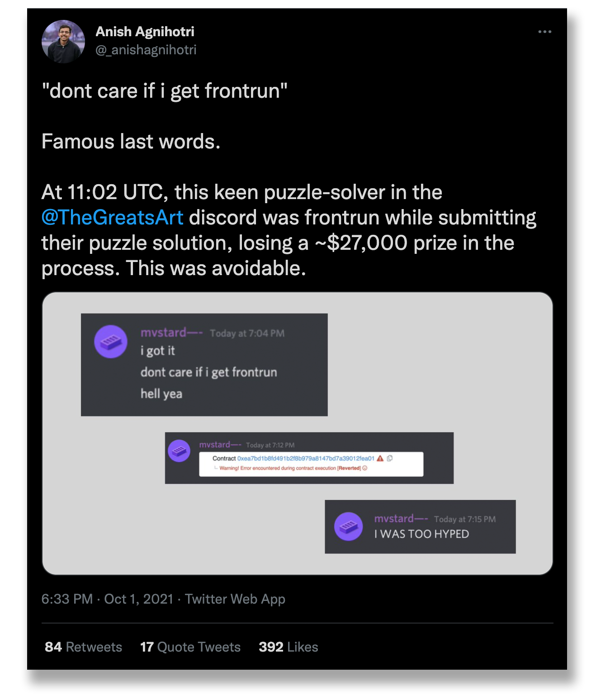Open the 17 Quote Tweets list

(x=190, y=647)
